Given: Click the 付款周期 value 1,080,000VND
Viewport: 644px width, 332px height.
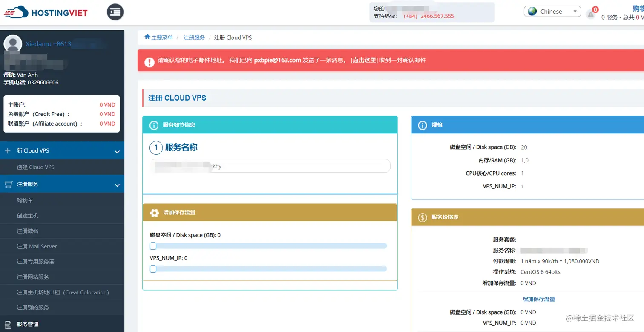Looking at the screenshot, I should tap(560, 261).
